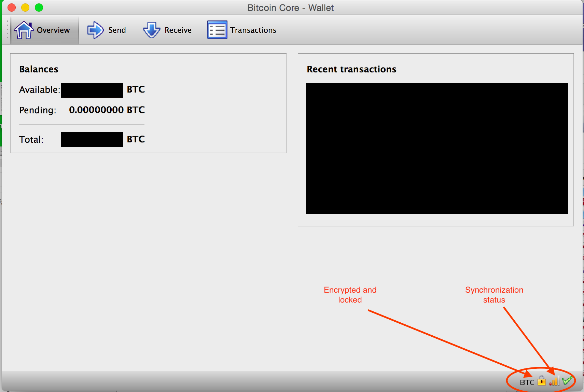584x392 pixels.
Task: Select the Pending 0.00000000 BTC value
Action: click(107, 110)
